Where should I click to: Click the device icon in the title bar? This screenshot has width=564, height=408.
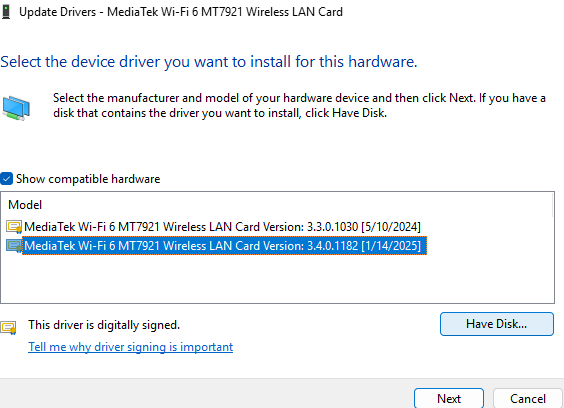[6, 12]
